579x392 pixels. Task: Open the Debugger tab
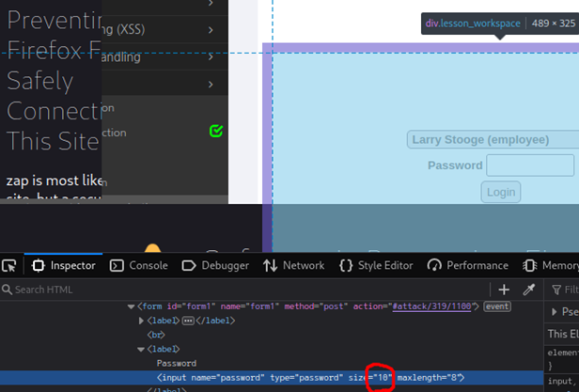(215, 266)
